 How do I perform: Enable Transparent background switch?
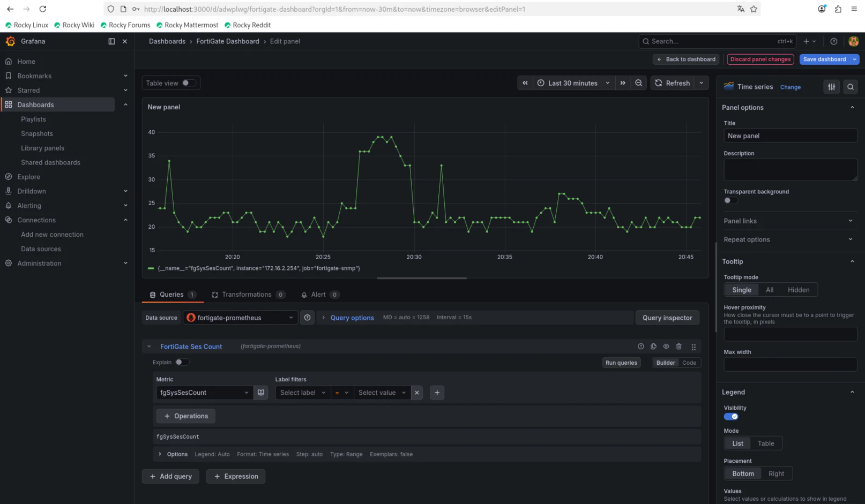pos(730,200)
